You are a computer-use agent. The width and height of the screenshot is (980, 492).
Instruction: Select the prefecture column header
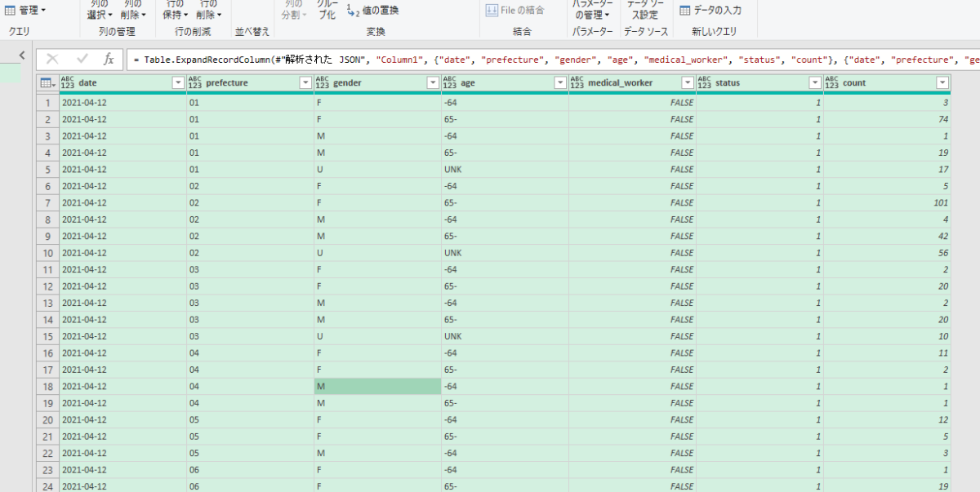click(250, 83)
